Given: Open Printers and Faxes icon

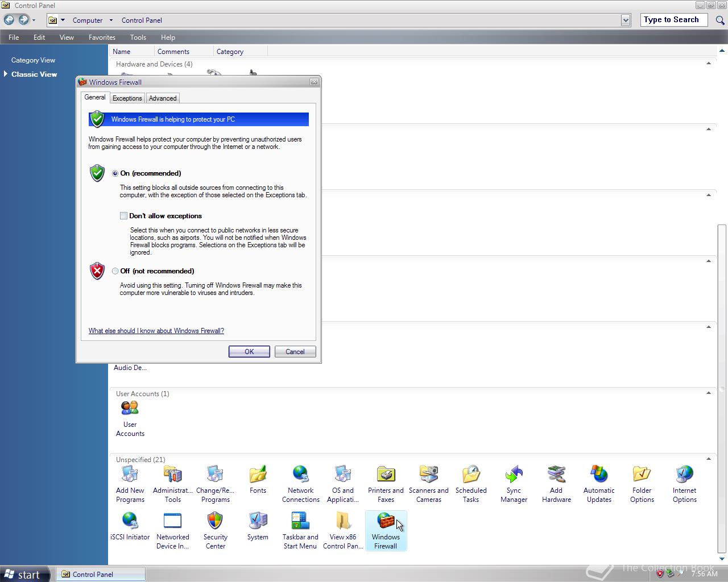Looking at the screenshot, I should (x=386, y=484).
